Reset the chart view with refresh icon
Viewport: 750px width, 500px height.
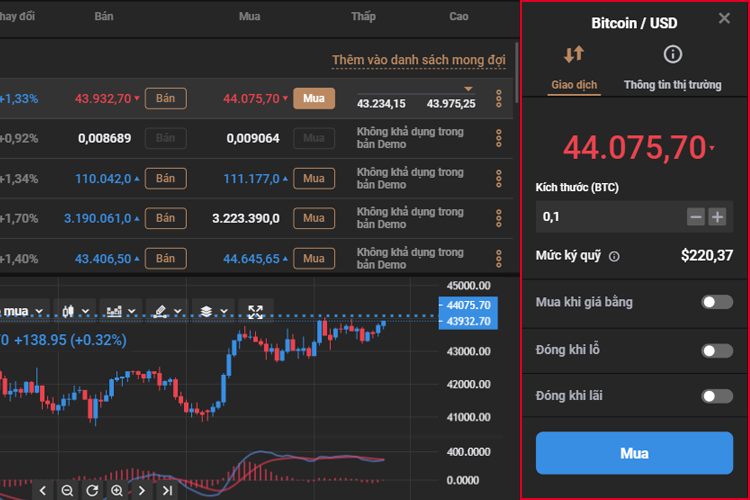[x=92, y=490]
